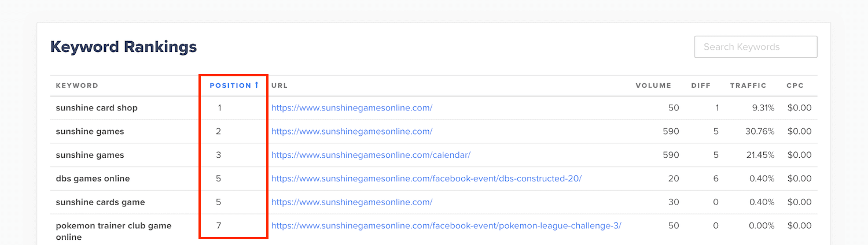Select the 30.76% traffic value cell

pyautogui.click(x=759, y=132)
